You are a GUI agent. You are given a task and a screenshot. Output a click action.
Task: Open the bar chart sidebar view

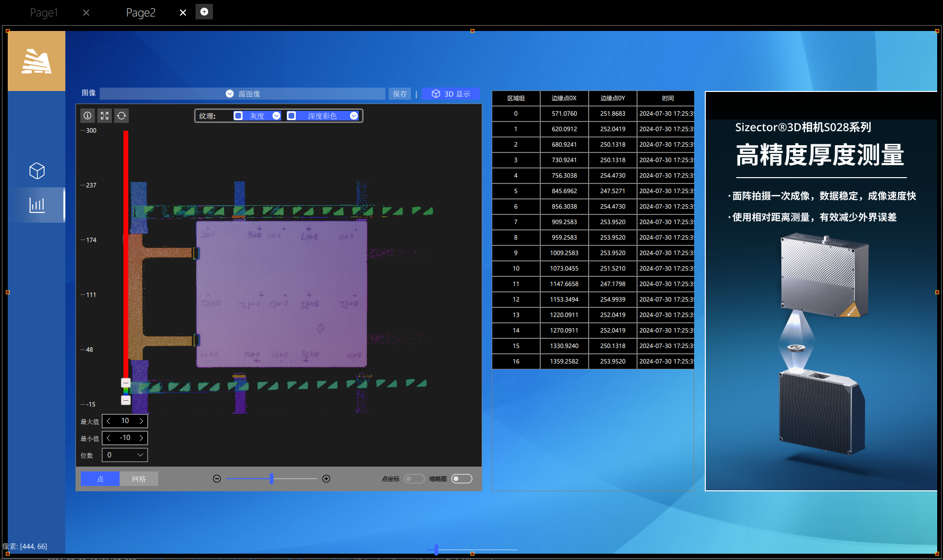37,205
